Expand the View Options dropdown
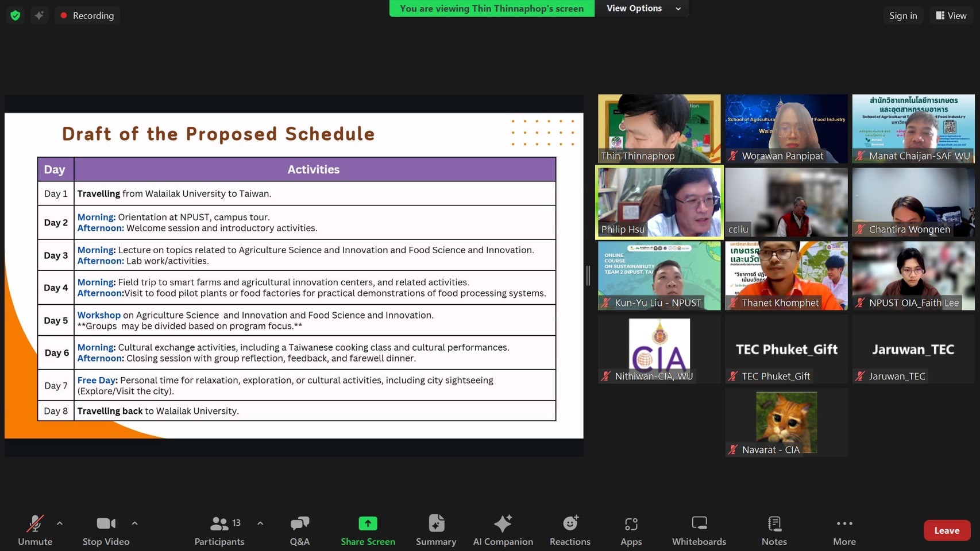 pos(643,9)
